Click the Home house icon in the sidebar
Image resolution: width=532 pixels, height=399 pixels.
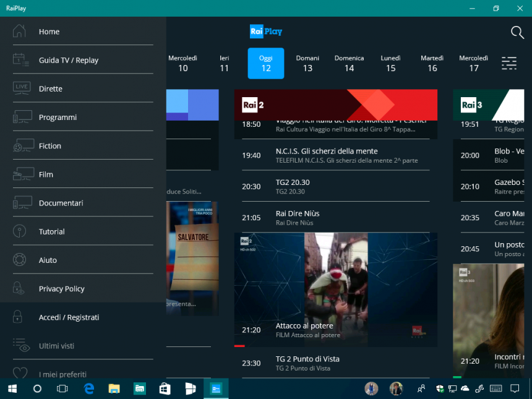pos(19,31)
